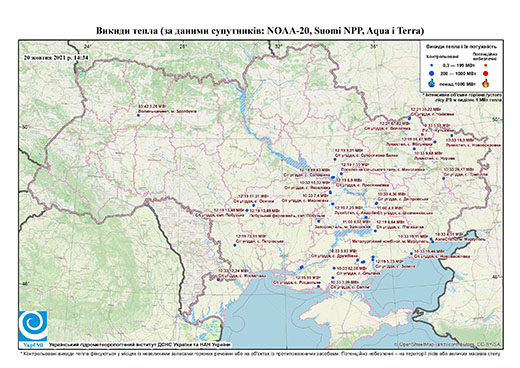Select the red heat marker on map

click(422, 134)
